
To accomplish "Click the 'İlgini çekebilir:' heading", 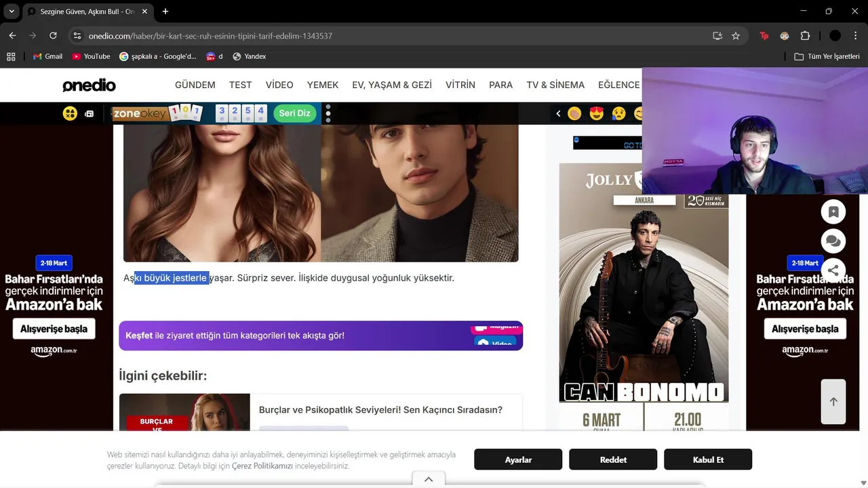I will pos(163,375).
